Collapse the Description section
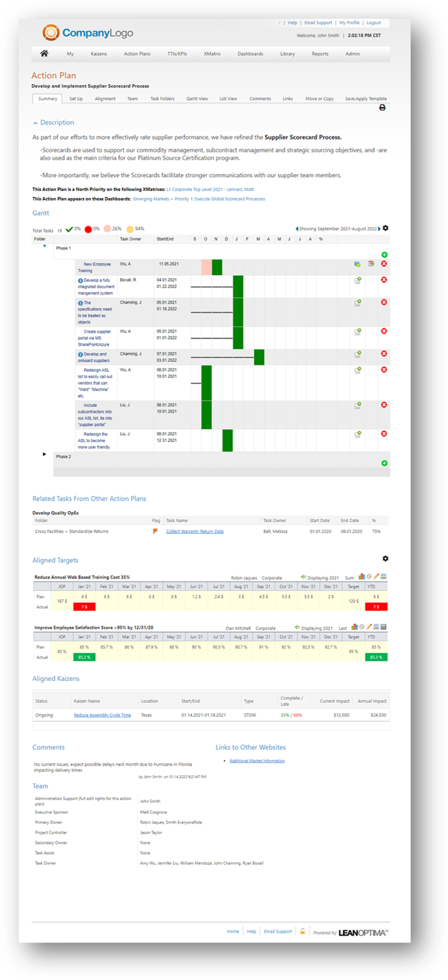Screen dimensions: 448x980 click(x=36, y=123)
